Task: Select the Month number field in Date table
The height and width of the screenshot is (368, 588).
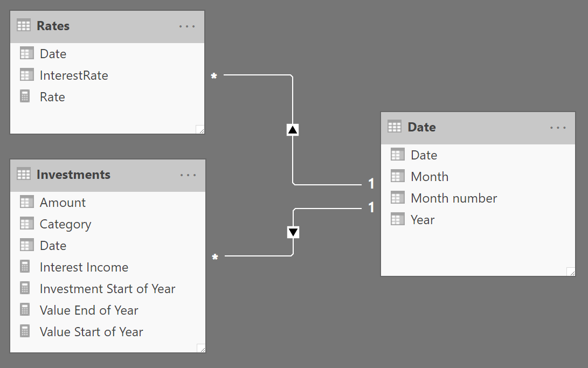Action: [478, 198]
